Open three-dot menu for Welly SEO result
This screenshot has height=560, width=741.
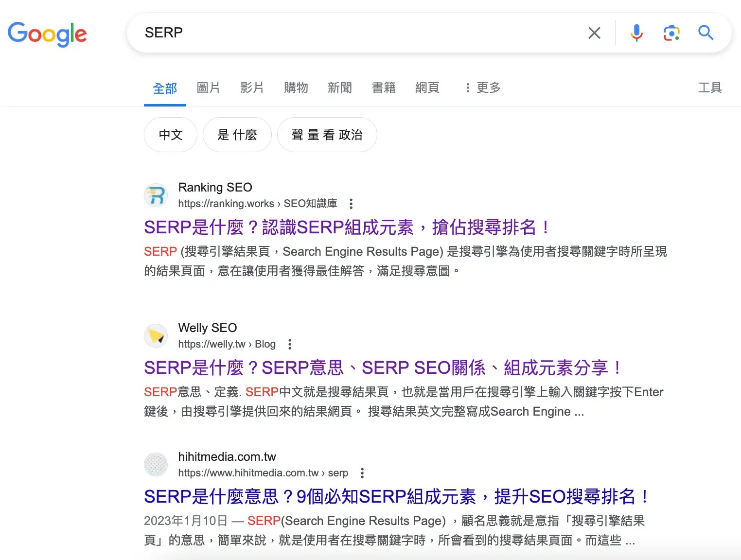[290, 344]
